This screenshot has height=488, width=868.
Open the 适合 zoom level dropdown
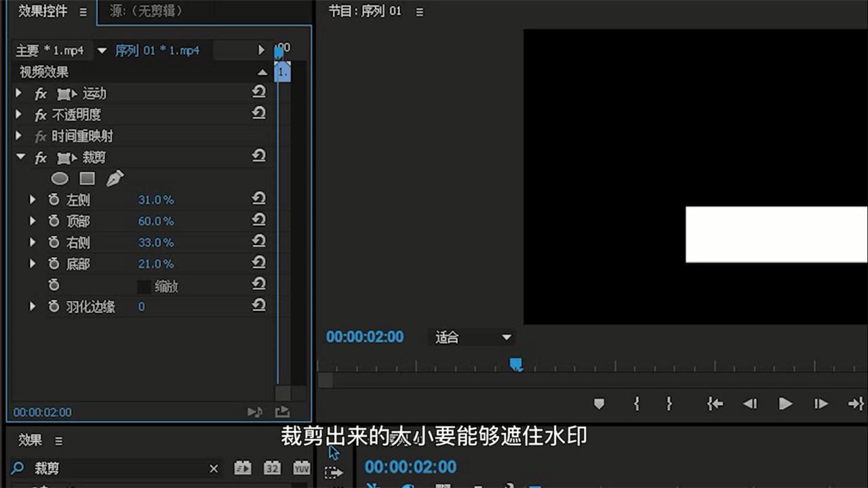(472, 338)
